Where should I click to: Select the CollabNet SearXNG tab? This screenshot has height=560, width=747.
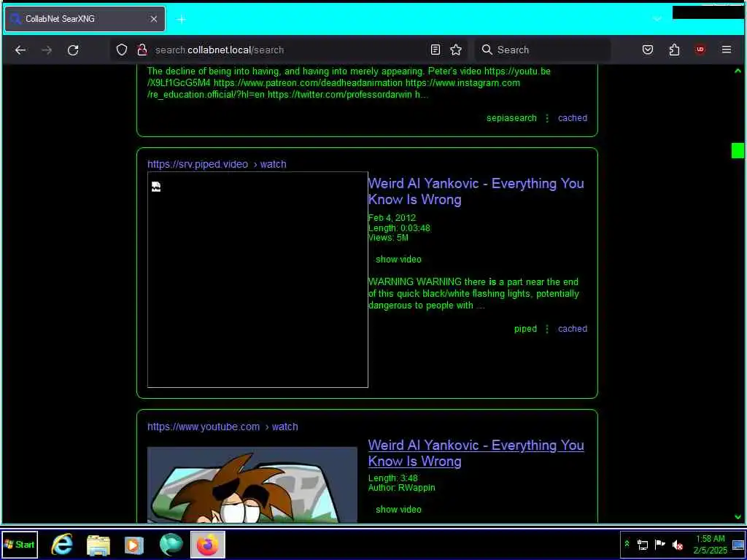tap(85, 19)
